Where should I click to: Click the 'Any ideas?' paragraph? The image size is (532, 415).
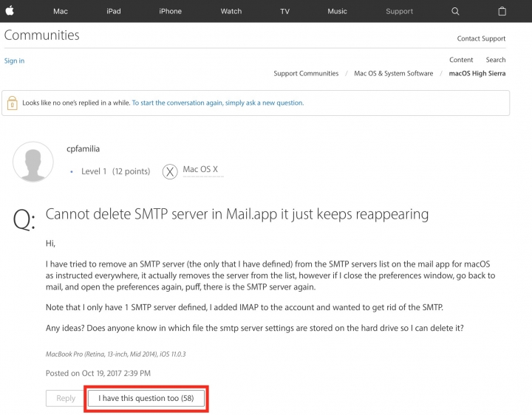254,328
